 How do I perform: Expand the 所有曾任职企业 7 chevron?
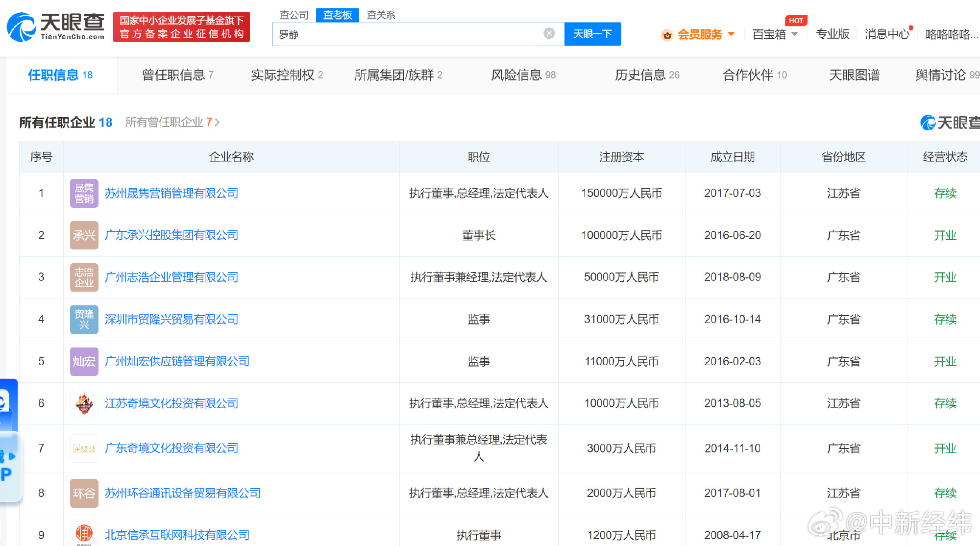click(x=217, y=123)
